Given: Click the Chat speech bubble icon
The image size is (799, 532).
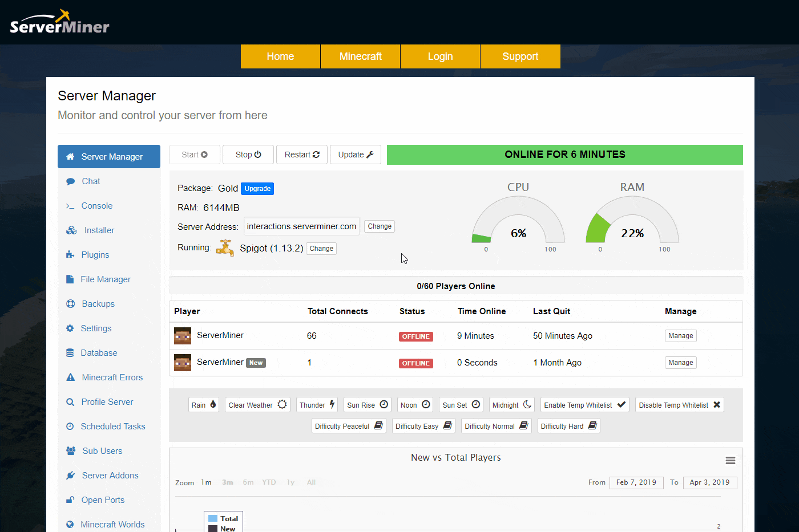Looking at the screenshot, I should pyautogui.click(x=70, y=181).
